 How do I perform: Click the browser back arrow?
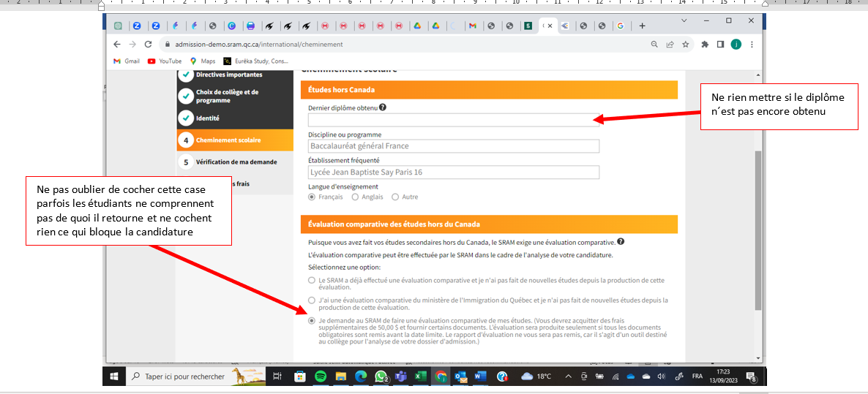tap(117, 45)
